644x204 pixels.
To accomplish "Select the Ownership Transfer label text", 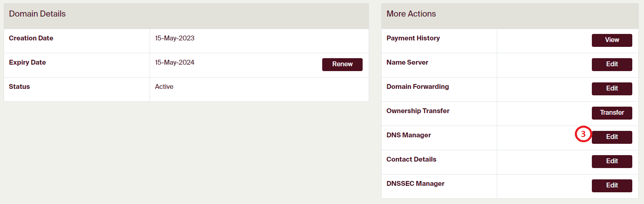I will tap(418, 111).
